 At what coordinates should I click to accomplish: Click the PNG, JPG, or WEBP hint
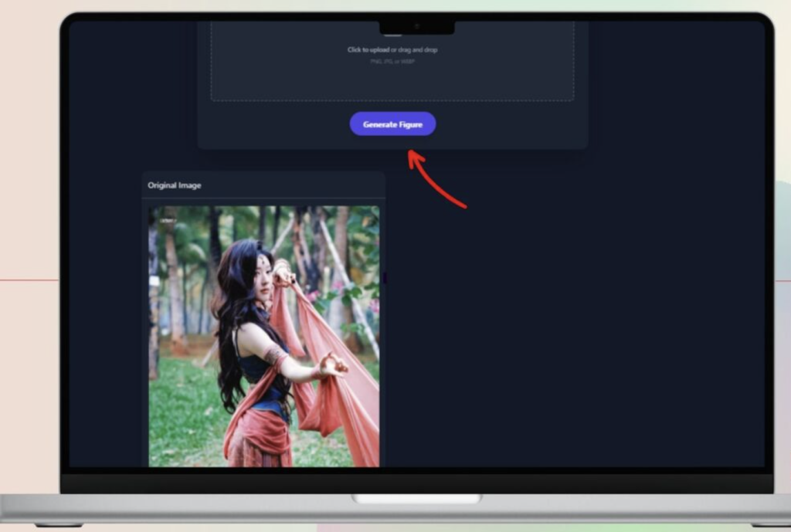click(x=392, y=62)
